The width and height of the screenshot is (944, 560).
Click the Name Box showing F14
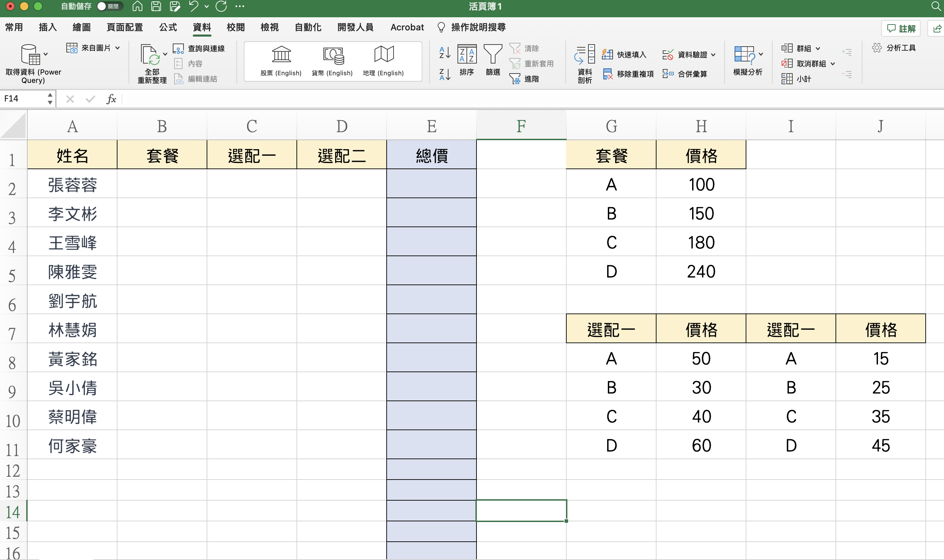(x=23, y=98)
